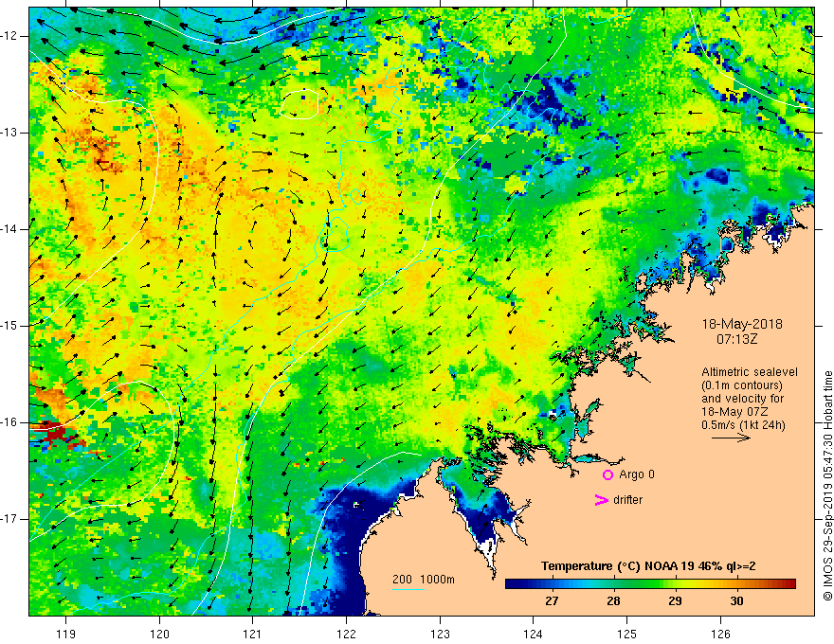The image size is (834, 644).
Task: Click the '07:13Z' time label
Action: coord(736,338)
